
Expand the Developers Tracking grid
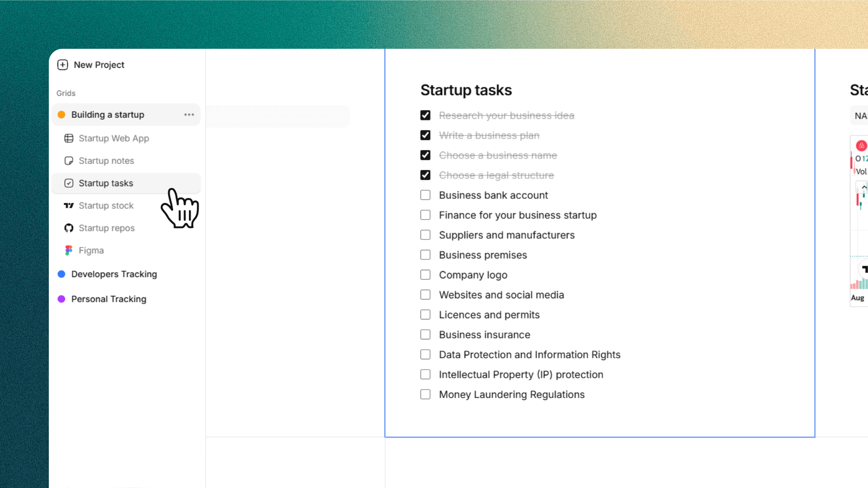pos(114,274)
